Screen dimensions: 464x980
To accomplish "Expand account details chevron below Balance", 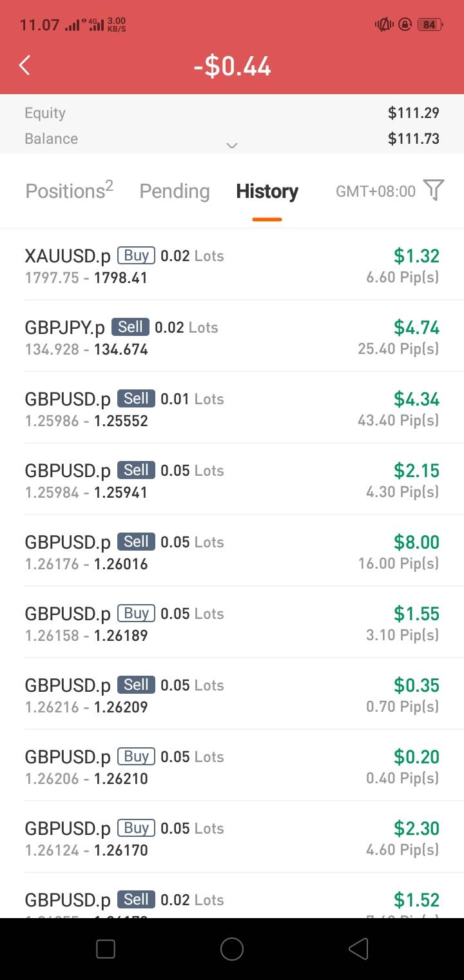I will point(232,146).
